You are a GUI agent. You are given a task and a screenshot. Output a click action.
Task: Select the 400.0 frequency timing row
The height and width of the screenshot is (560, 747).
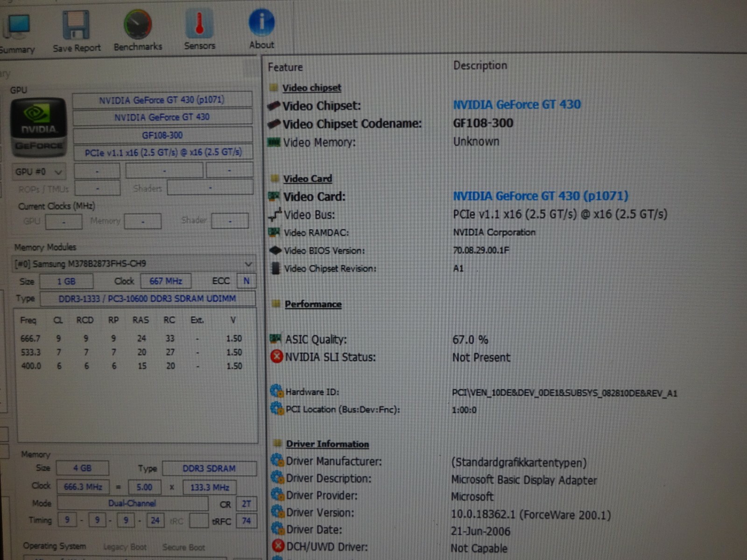click(131, 366)
